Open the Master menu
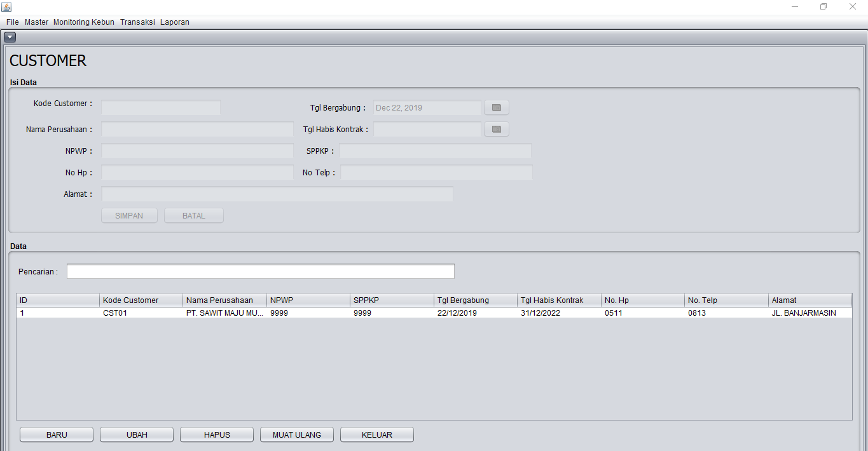Image resolution: width=868 pixels, height=451 pixels. tap(36, 22)
